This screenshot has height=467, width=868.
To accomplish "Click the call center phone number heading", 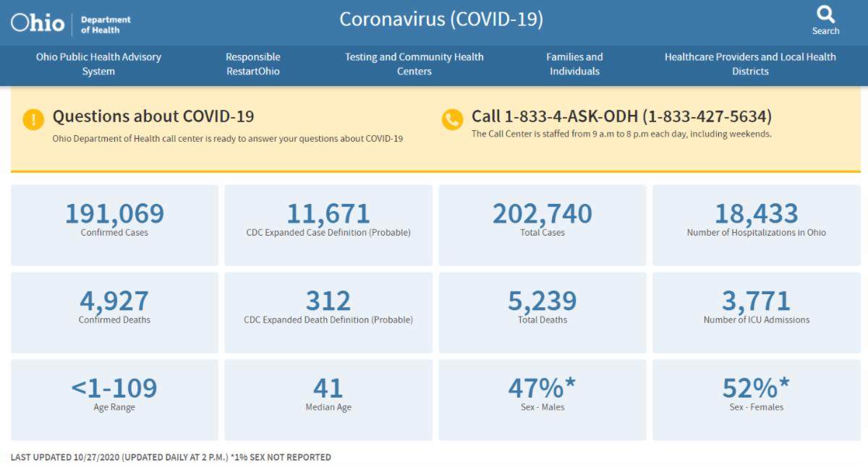I will pyautogui.click(x=621, y=116).
